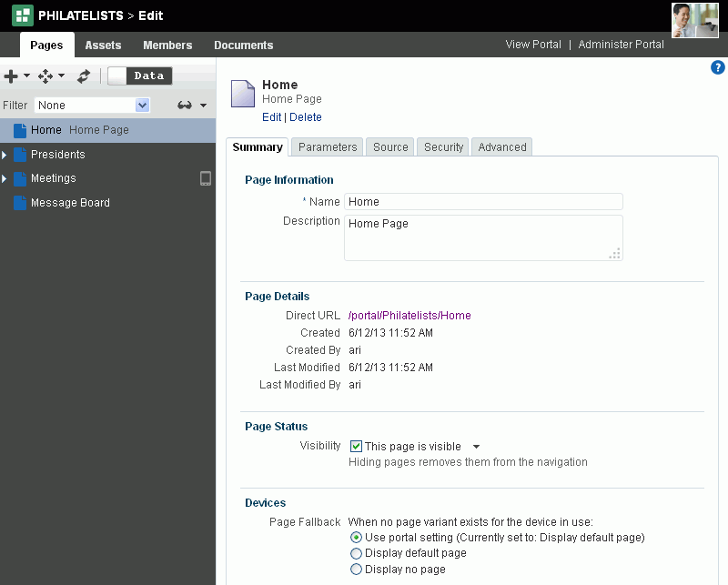Open the Source tab
Viewport: 728px width, 585px height.
click(390, 147)
